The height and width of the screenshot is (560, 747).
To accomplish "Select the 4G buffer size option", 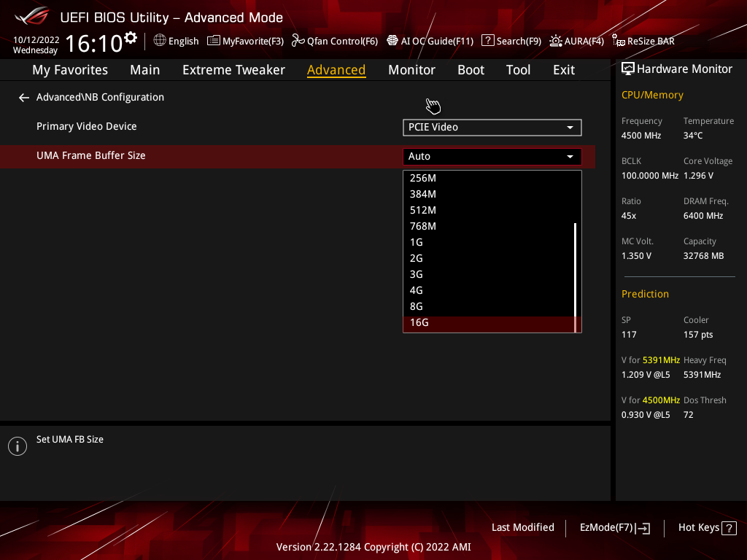I will (x=489, y=290).
